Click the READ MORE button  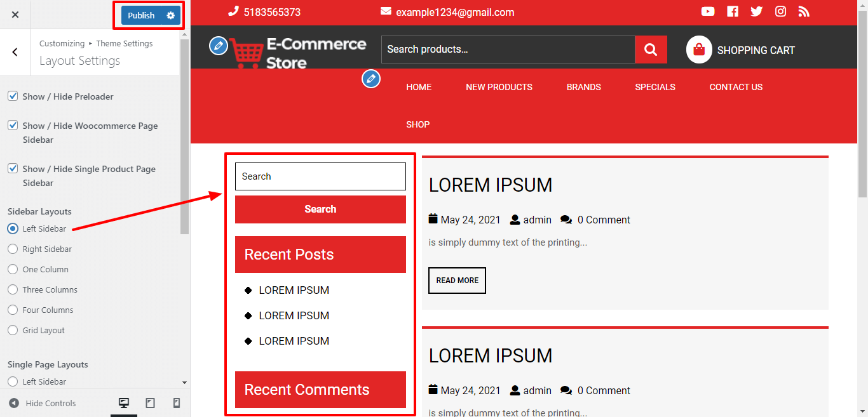[457, 281]
